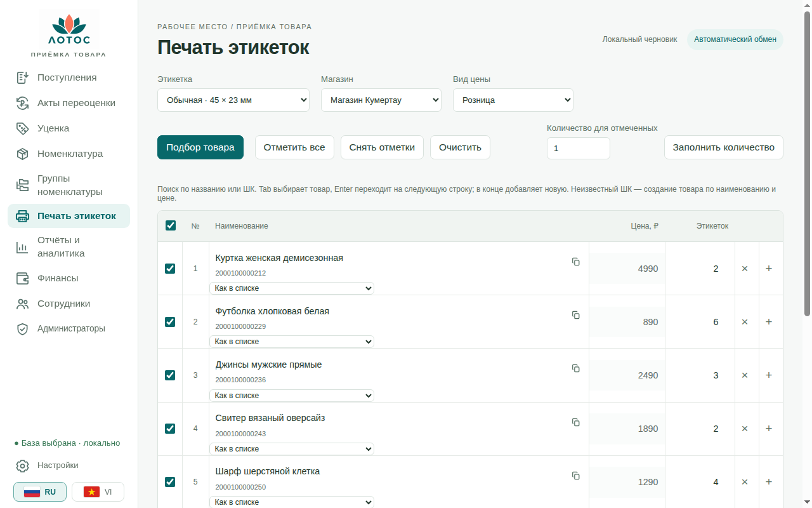Switch language to VI

point(98,492)
